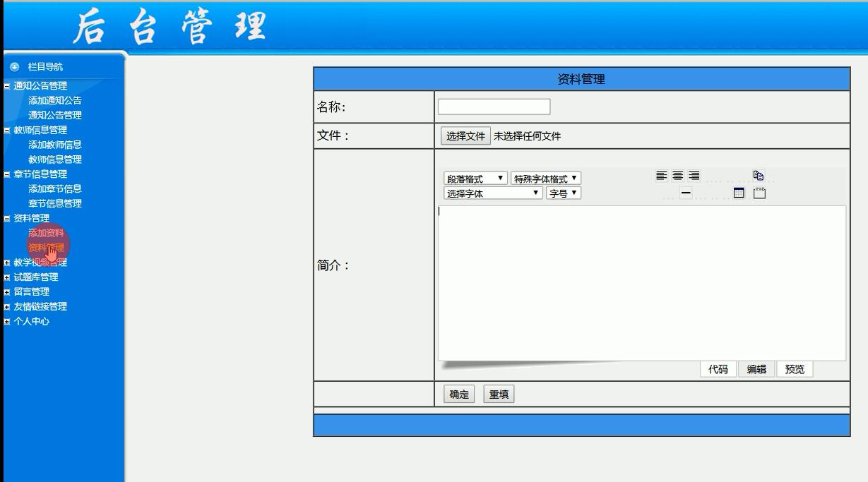Collapse the 章节信息管理 tree node
The height and width of the screenshot is (482, 868).
(7, 174)
